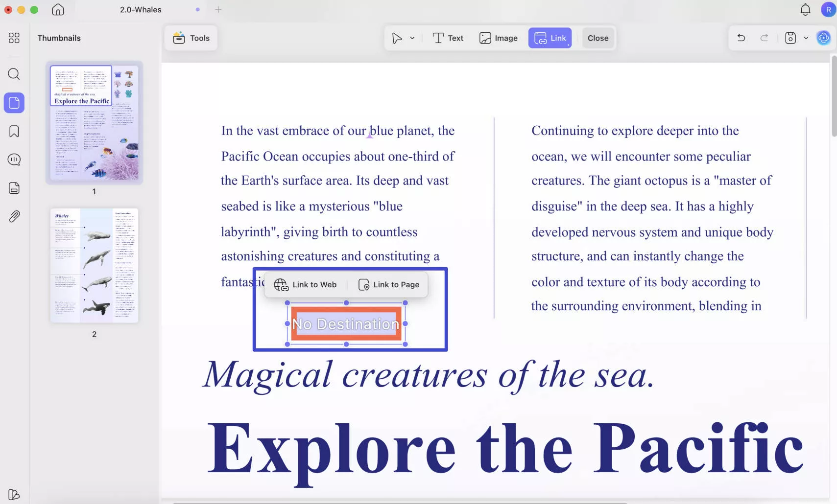The height and width of the screenshot is (504, 837).
Task: Close the edit toolbar
Action: 598,38
